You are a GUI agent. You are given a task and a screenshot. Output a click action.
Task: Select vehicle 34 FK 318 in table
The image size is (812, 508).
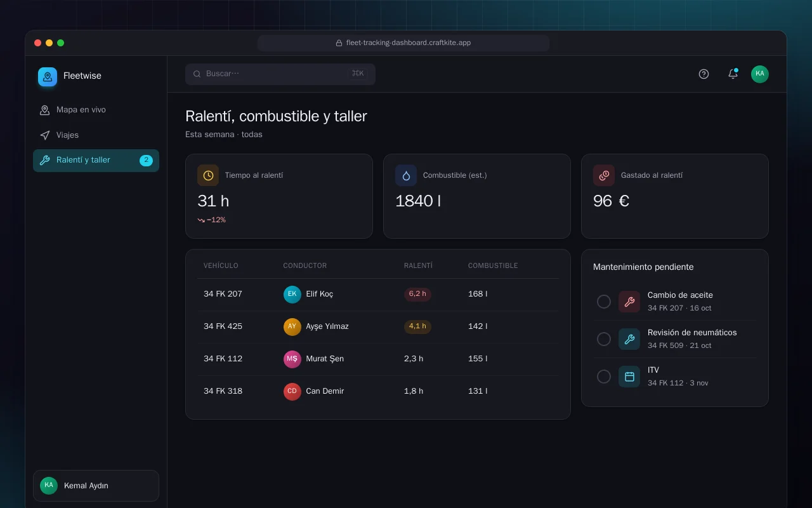(x=223, y=391)
